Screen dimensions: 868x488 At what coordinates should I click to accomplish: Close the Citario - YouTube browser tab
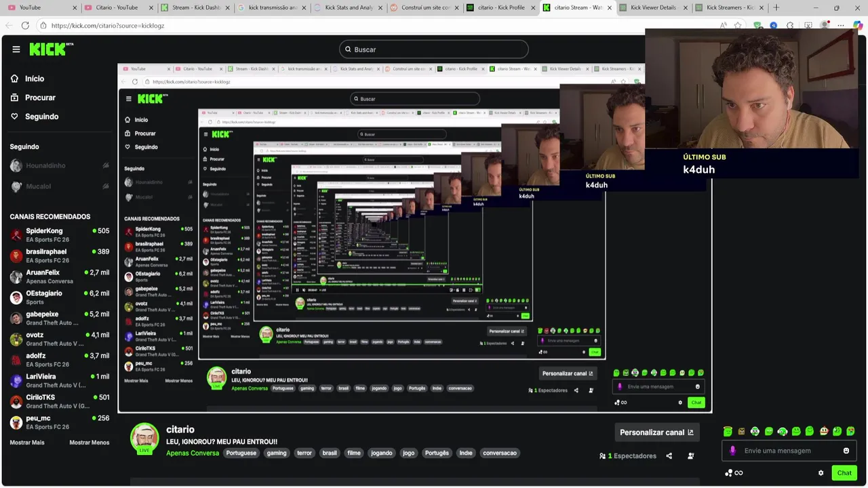click(x=151, y=7)
